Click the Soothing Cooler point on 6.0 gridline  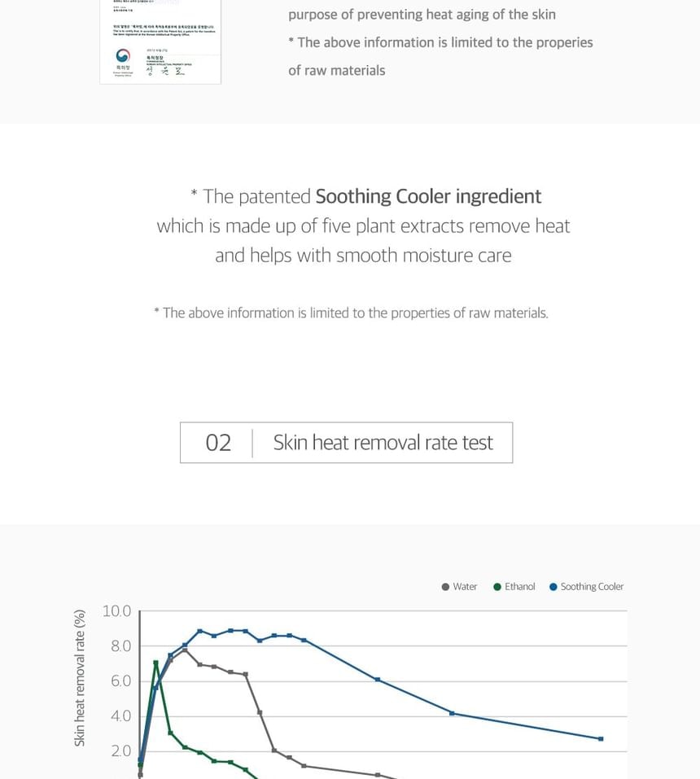point(378,679)
